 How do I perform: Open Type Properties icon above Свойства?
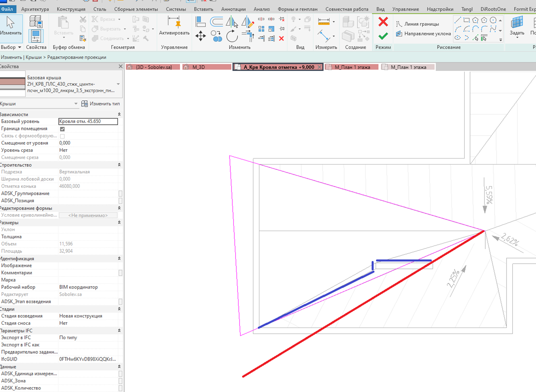pos(36,22)
